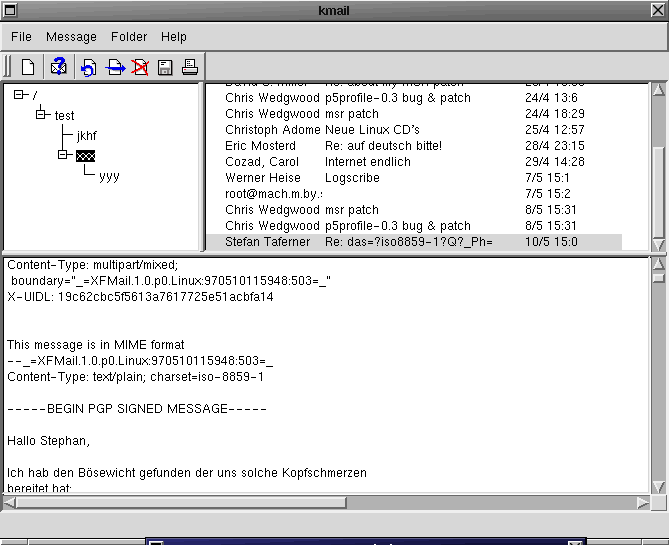Collapse the xxx folder node
Viewport: 669px width, 545px height.
(63, 154)
